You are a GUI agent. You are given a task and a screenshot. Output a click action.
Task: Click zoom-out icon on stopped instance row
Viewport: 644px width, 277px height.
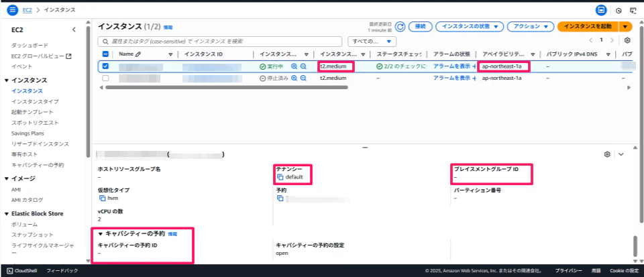click(303, 78)
